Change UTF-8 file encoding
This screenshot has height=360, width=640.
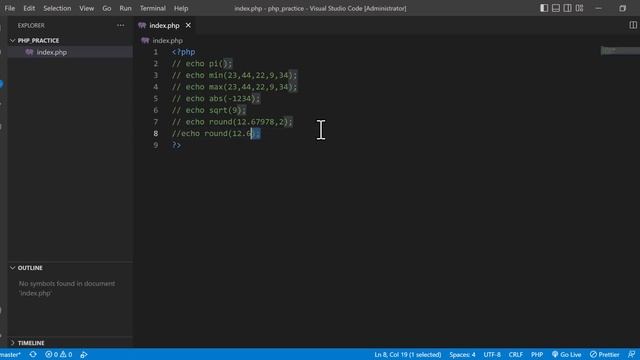492,354
